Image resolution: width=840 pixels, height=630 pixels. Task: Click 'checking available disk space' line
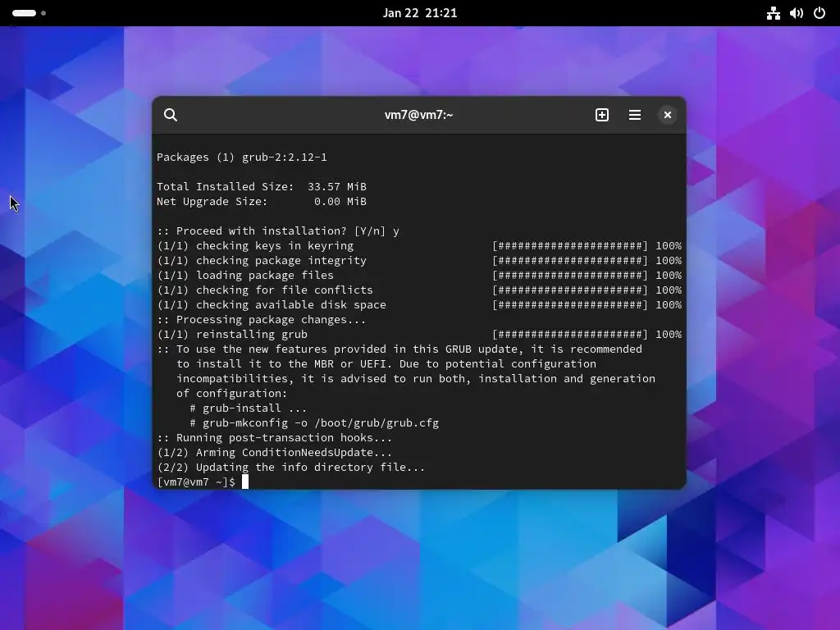point(272,305)
